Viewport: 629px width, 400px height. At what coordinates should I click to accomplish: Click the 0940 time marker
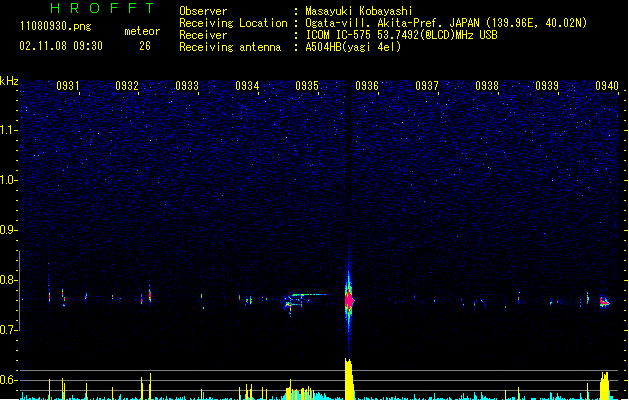tap(607, 86)
